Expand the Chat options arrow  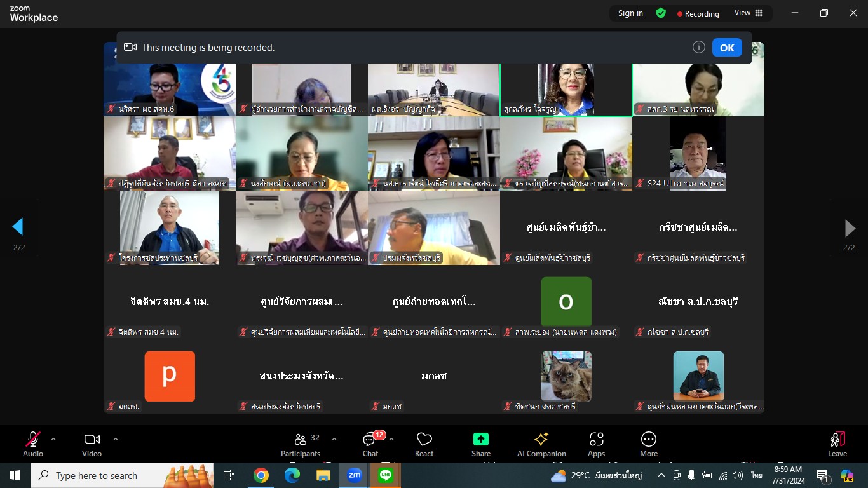point(391,439)
